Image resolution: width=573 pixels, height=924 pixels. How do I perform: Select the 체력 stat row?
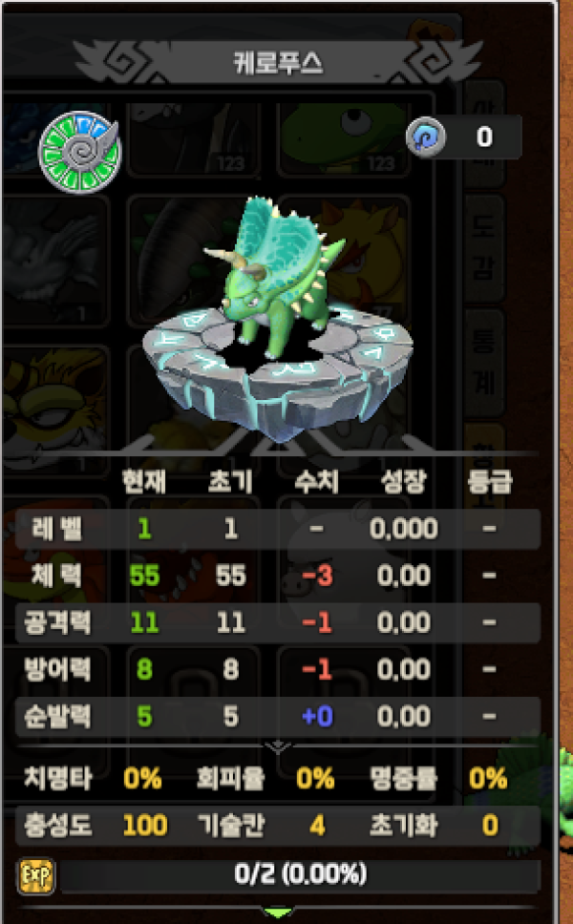click(278, 576)
